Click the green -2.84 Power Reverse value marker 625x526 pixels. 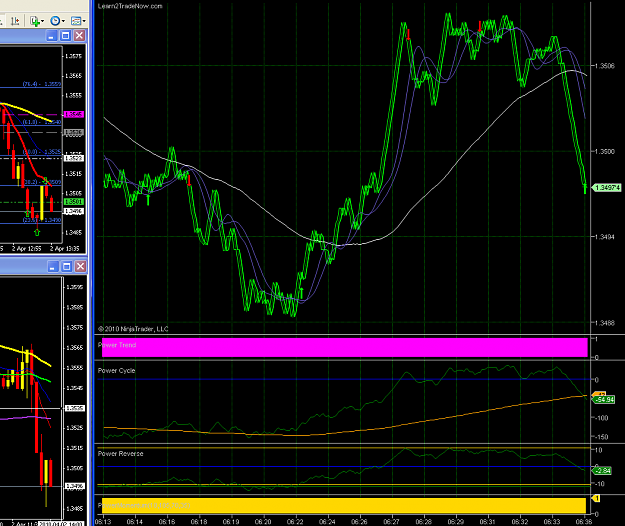602,471
